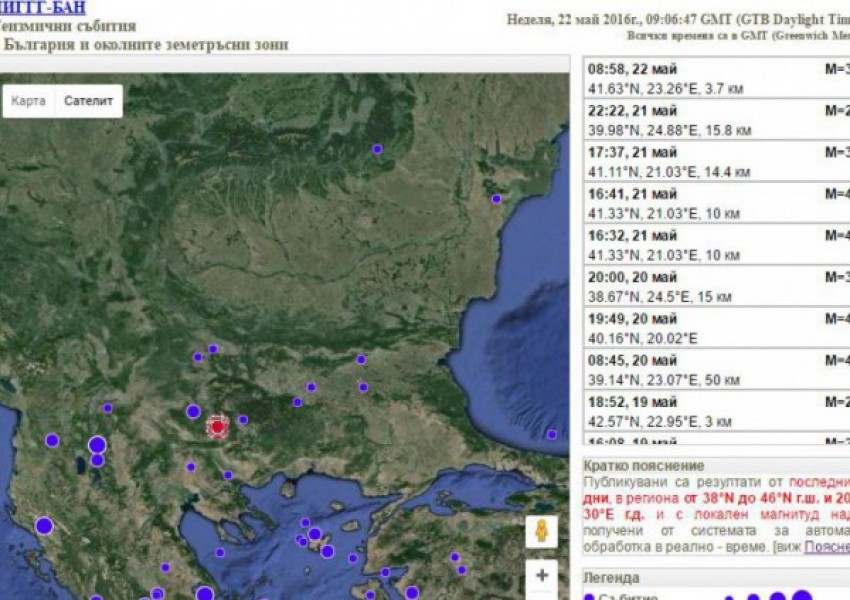
Task: Click the blue marker at far right sea edge
Action: point(551,434)
